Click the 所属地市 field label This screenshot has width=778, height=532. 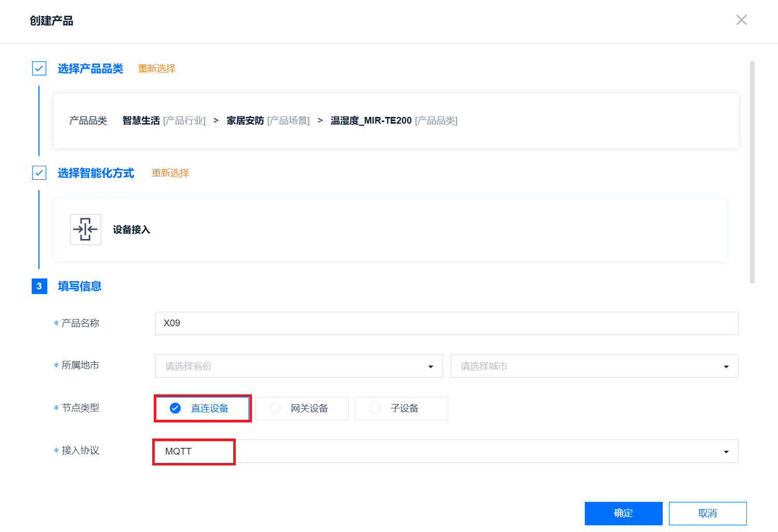[x=81, y=365]
